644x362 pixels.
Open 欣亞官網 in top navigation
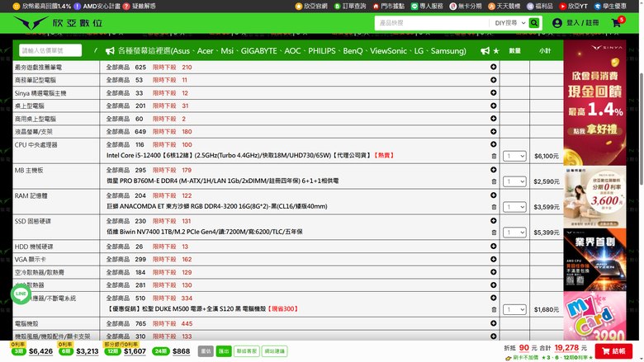[311, 6]
